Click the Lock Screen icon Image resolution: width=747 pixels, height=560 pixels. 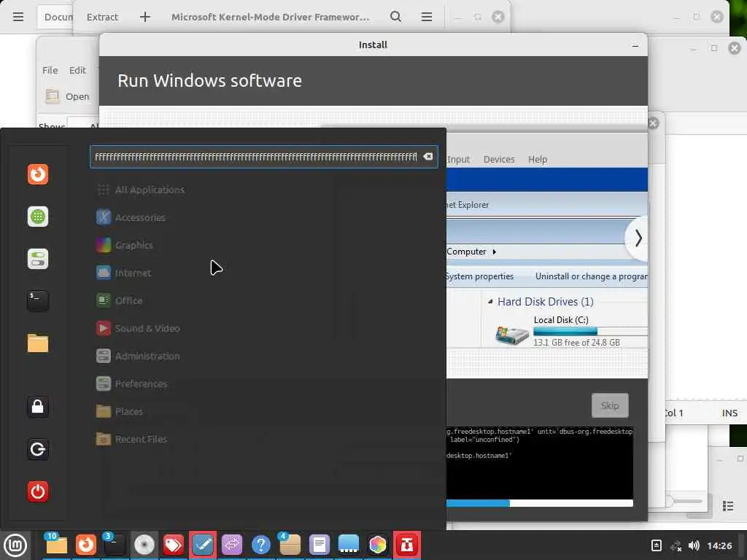(x=38, y=407)
